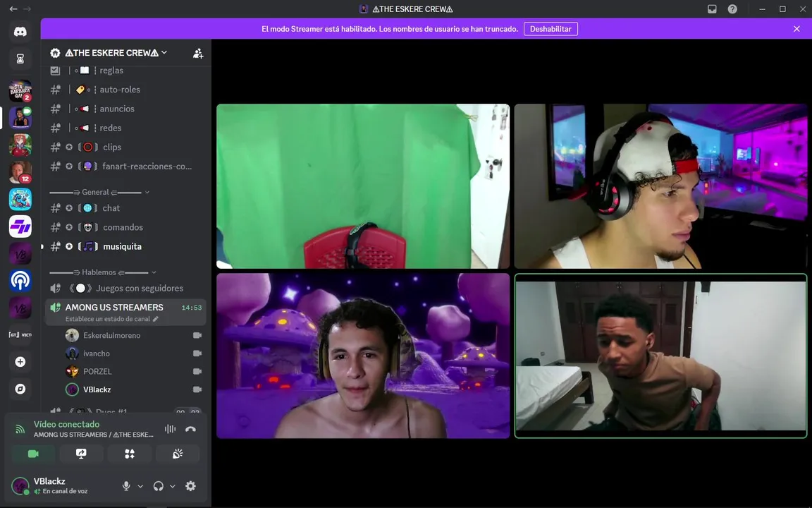Share your screen
The width and height of the screenshot is (812, 508).
(x=81, y=454)
